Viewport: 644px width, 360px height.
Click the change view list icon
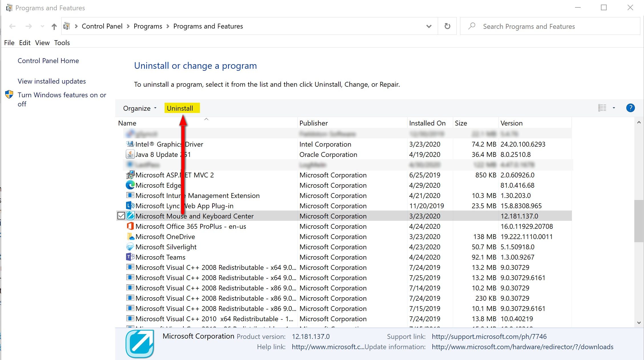coord(602,108)
